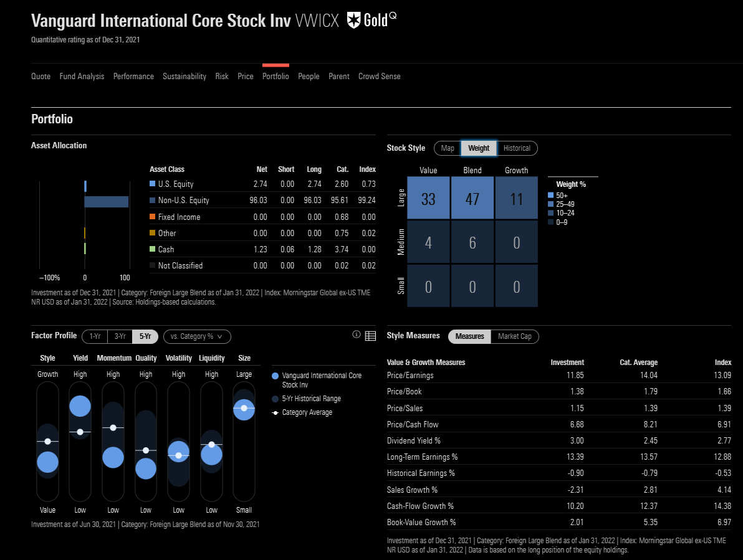Click the Price/Earnings row label

pos(410,375)
